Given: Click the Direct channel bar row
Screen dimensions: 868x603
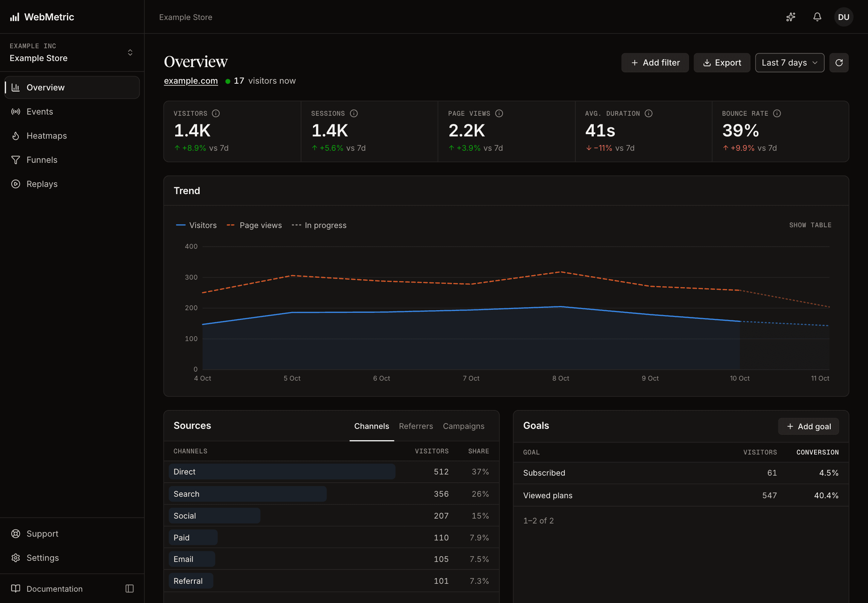Looking at the screenshot, I should [331, 471].
